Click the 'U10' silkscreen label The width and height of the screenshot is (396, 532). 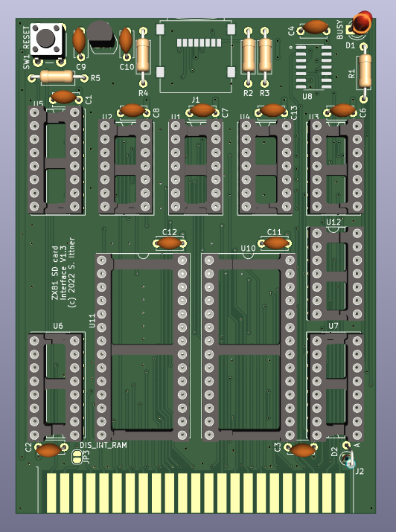pos(248,249)
